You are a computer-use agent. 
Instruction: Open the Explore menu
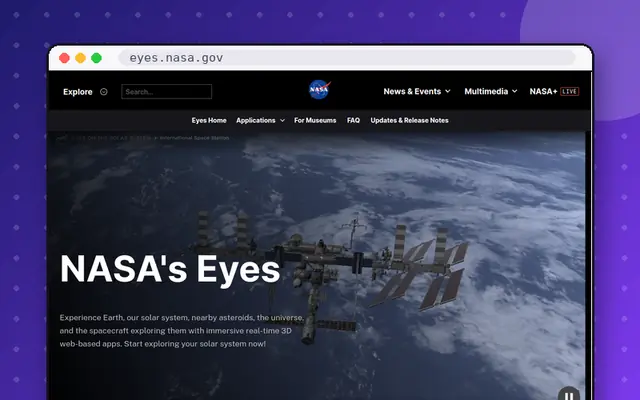78,92
